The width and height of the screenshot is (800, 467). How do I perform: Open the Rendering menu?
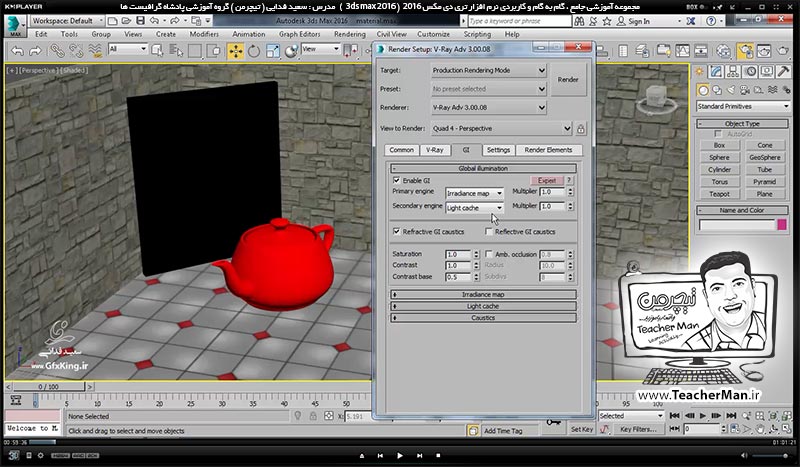pyautogui.click(x=349, y=34)
